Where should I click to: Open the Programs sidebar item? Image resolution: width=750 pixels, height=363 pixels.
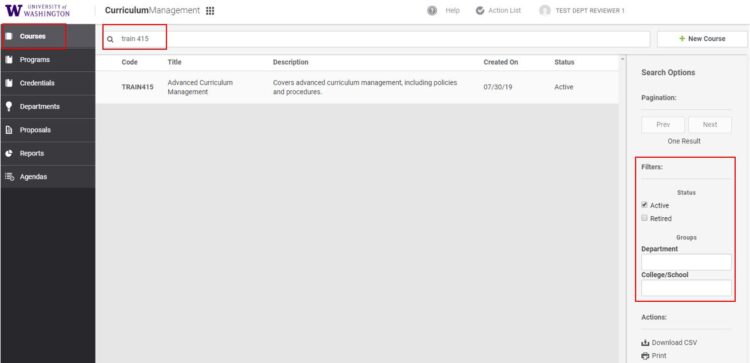pos(48,60)
